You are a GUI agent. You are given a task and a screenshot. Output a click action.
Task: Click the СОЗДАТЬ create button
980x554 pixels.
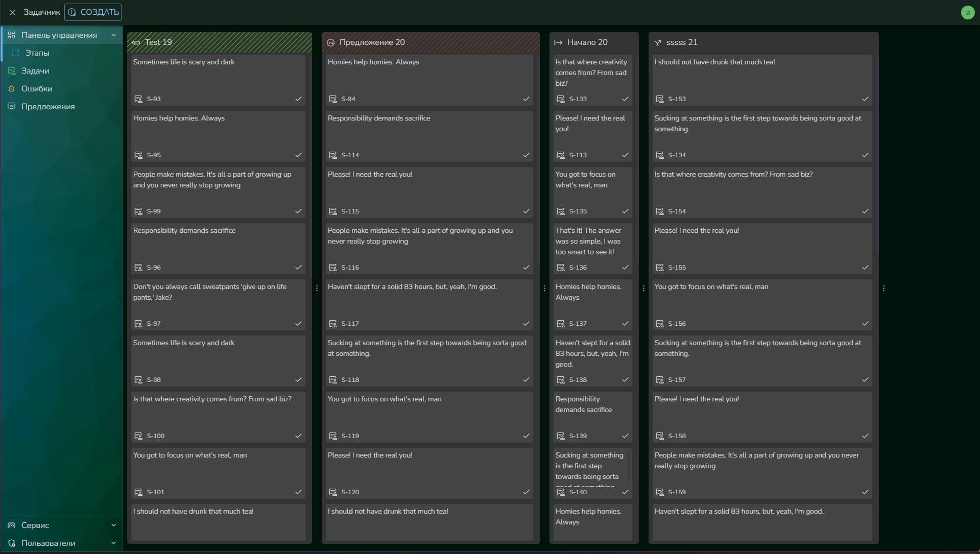(x=93, y=12)
